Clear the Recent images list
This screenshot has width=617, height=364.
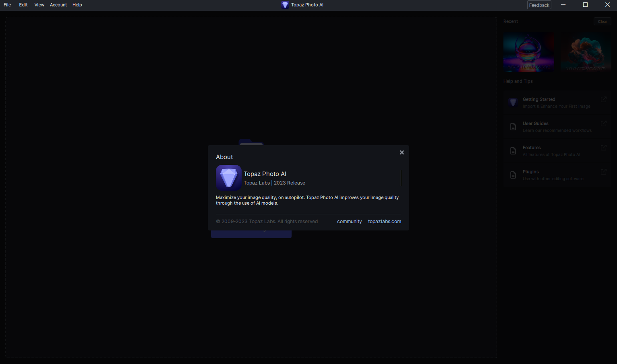coord(603,22)
